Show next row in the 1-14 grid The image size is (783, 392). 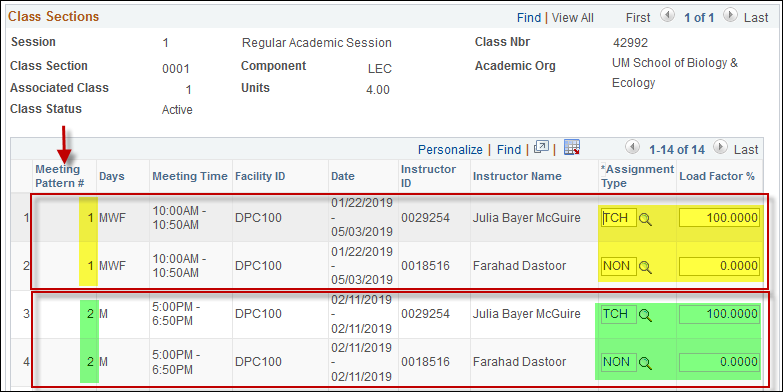720,148
